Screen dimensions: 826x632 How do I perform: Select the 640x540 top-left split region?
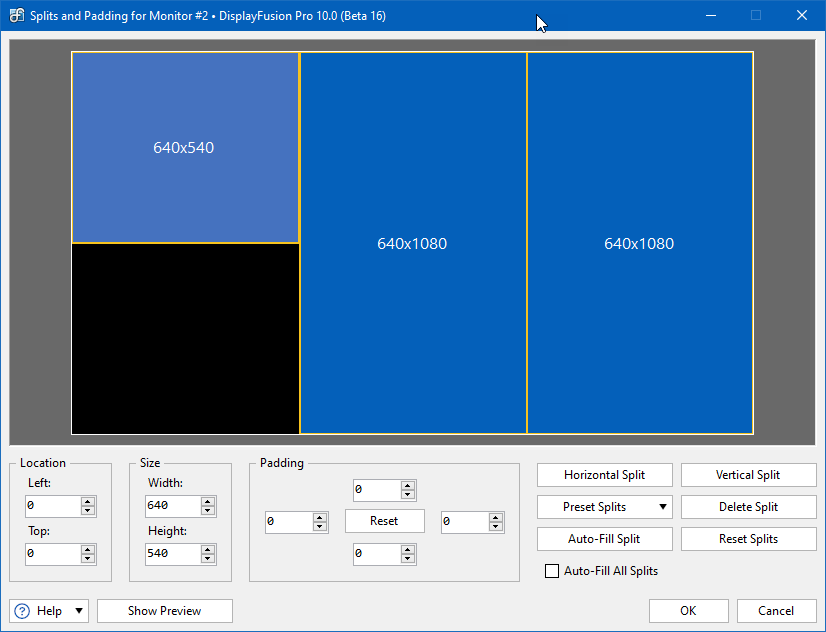[185, 147]
